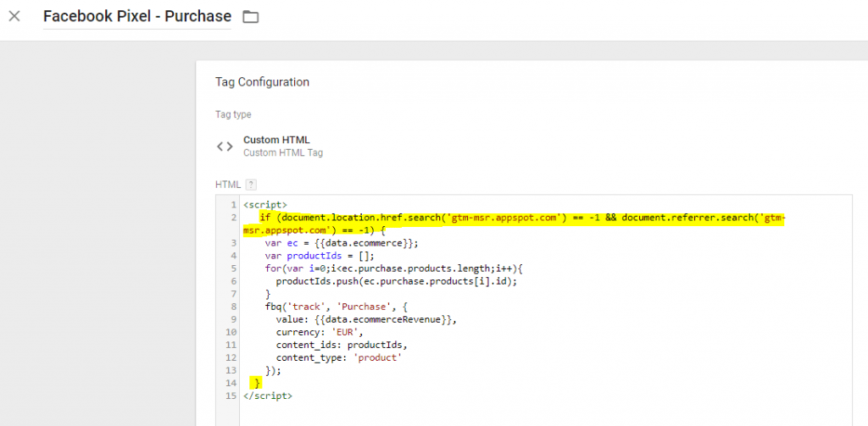Click line number 8 in the gutter
Image resolution: width=868 pixels, height=426 pixels.
tap(234, 307)
